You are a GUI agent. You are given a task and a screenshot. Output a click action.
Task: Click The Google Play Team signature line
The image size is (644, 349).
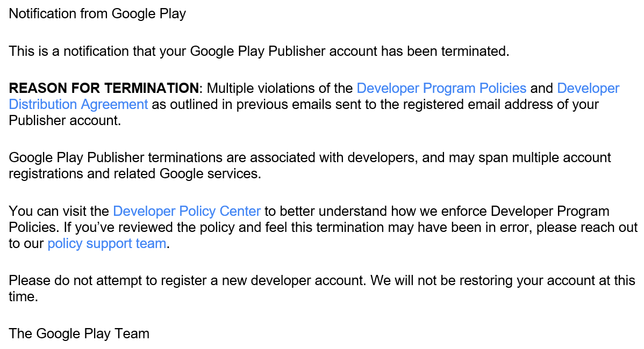[79, 333]
